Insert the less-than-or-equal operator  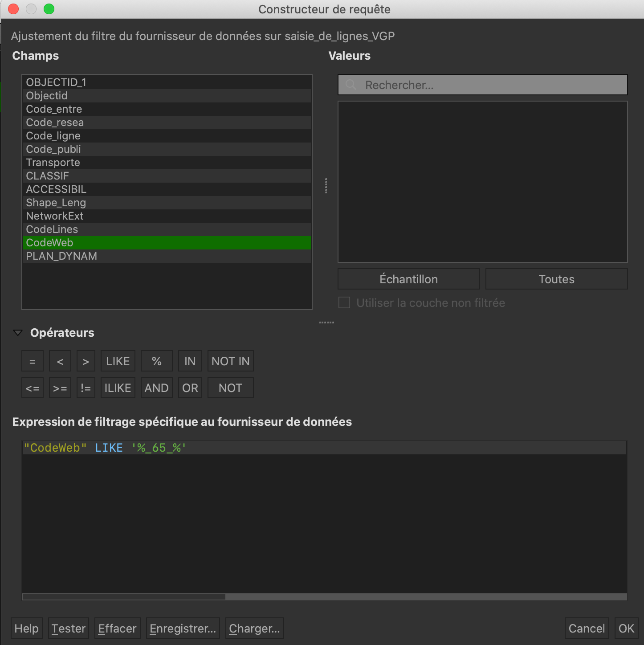pos(33,388)
